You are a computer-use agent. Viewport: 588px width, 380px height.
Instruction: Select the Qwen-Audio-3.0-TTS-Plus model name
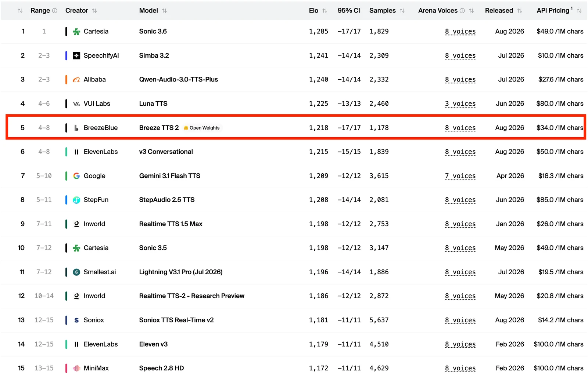point(179,80)
